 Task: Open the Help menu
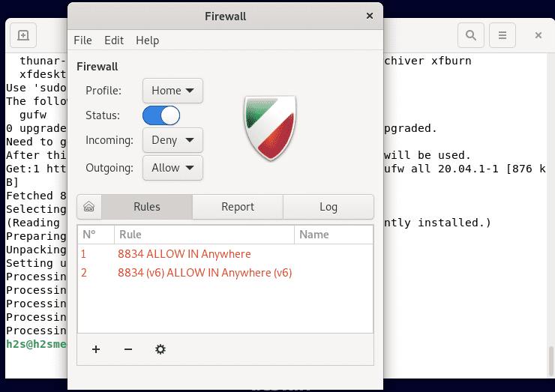[x=147, y=40]
